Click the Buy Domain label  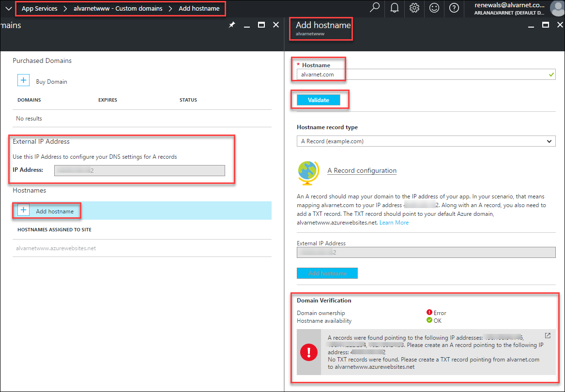point(51,82)
